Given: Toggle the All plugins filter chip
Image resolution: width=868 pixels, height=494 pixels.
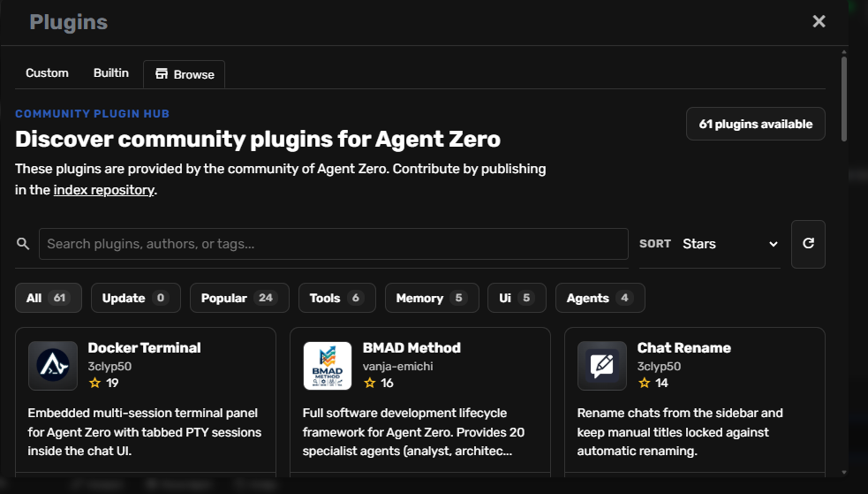Looking at the screenshot, I should coord(49,298).
